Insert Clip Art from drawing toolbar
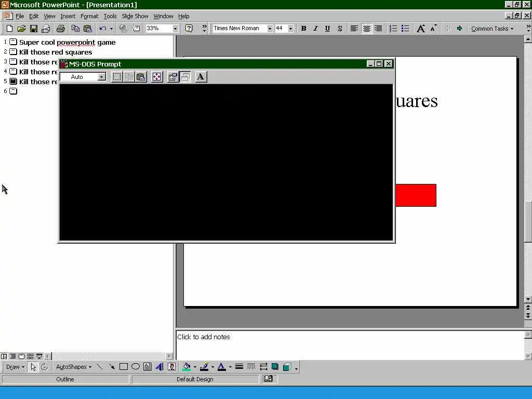 (x=171, y=367)
